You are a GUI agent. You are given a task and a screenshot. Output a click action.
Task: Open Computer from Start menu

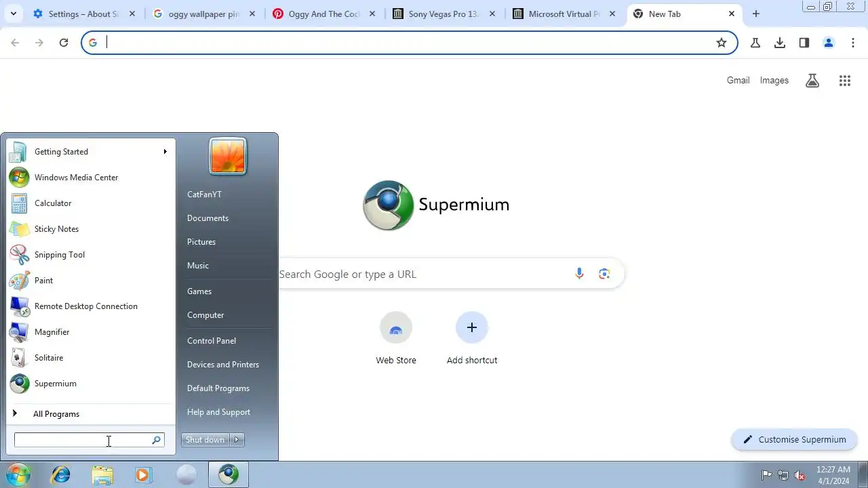[205, 315]
